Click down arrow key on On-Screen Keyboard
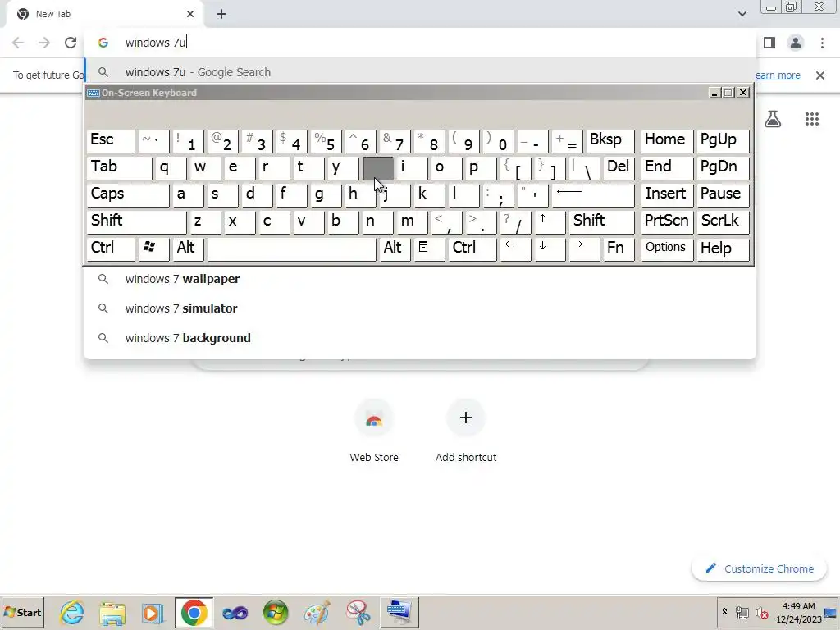 click(550, 249)
